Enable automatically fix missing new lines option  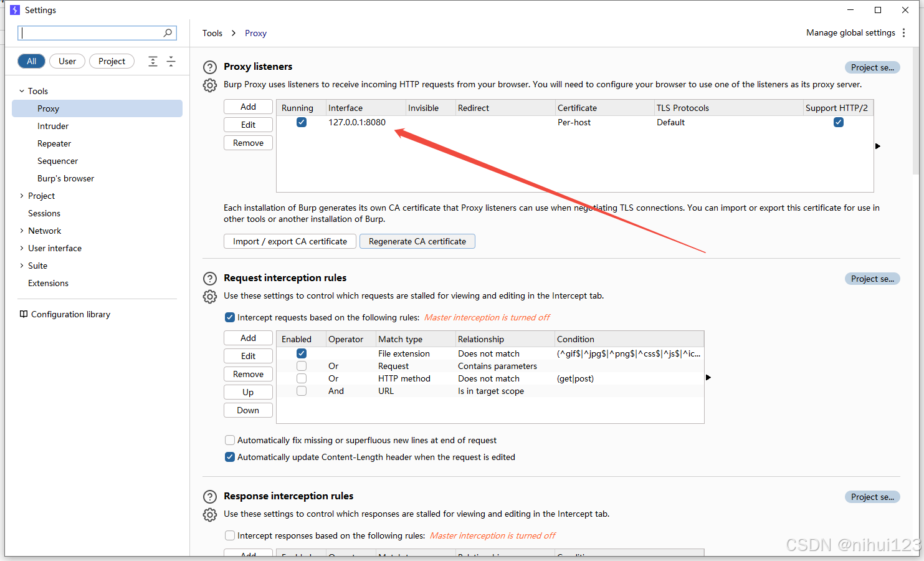coord(230,440)
